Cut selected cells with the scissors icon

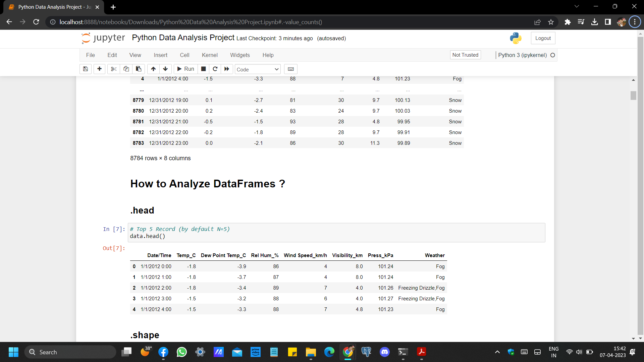tap(114, 69)
